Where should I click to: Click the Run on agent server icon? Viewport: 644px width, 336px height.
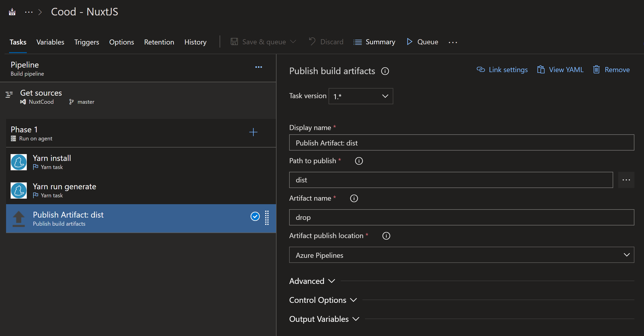(13, 138)
